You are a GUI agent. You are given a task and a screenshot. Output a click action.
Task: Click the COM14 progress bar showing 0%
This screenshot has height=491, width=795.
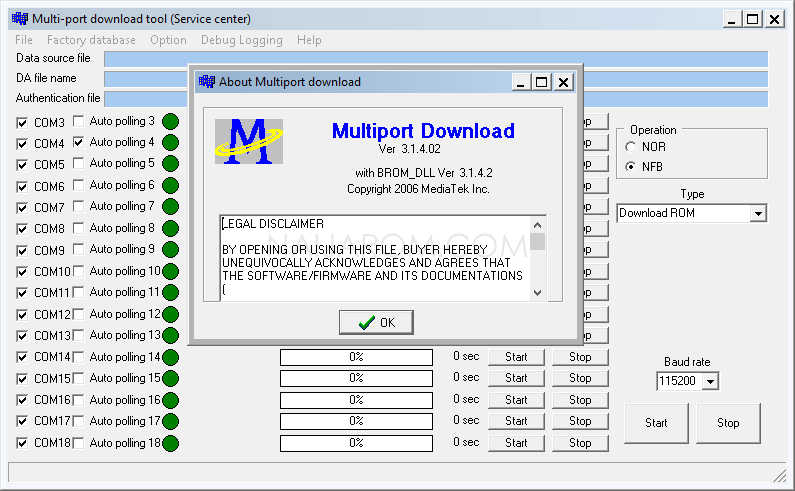(x=356, y=357)
